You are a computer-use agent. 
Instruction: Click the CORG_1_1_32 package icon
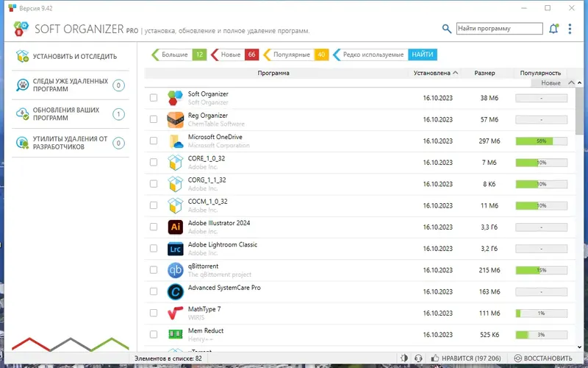click(175, 184)
